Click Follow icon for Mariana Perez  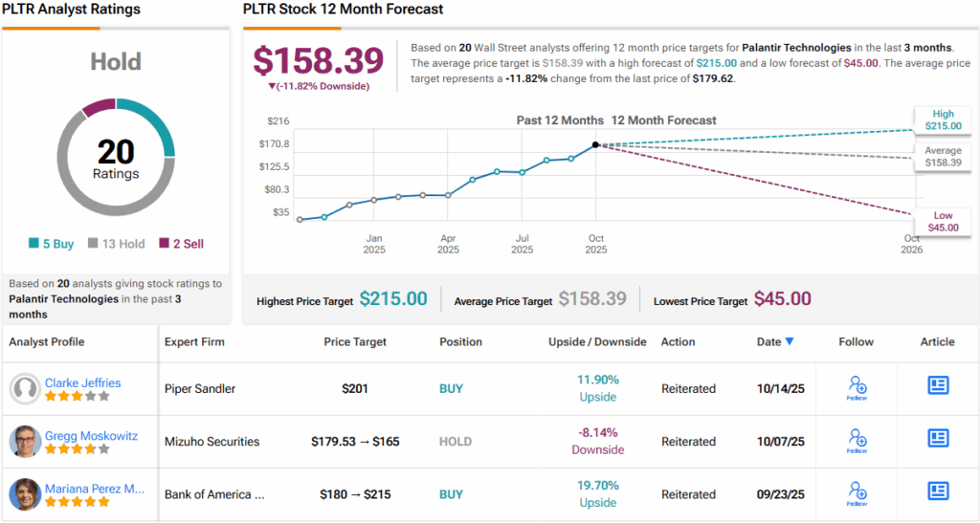pos(857,492)
